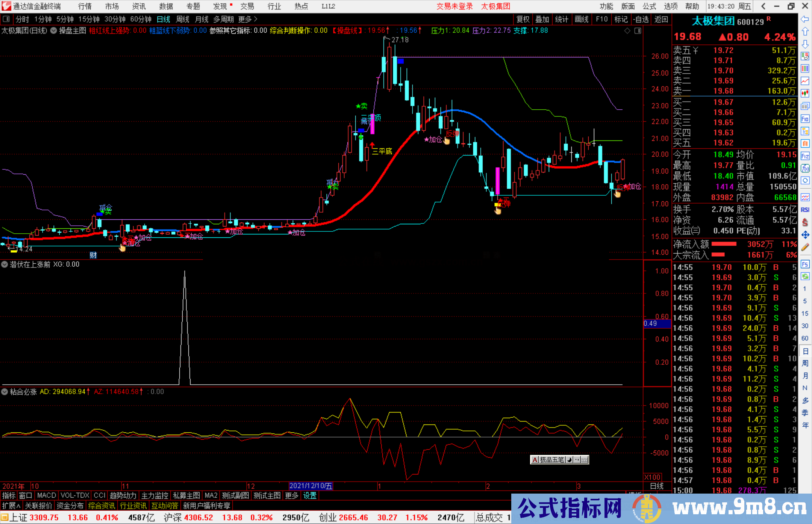Click the candlestick chart icon in sidebar

pyautogui.click(x=805, y=93)
